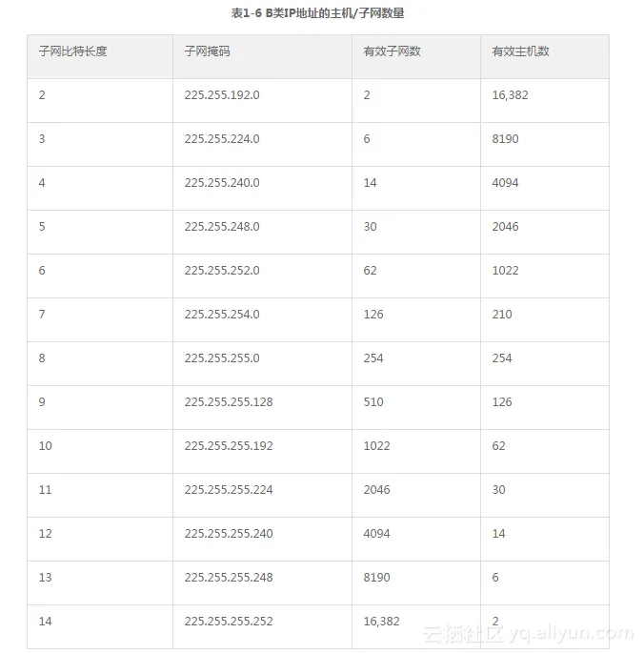644x654 pixels.
Task: Click subnet mask 225.255.255.128
Action: tap(229, 402)
